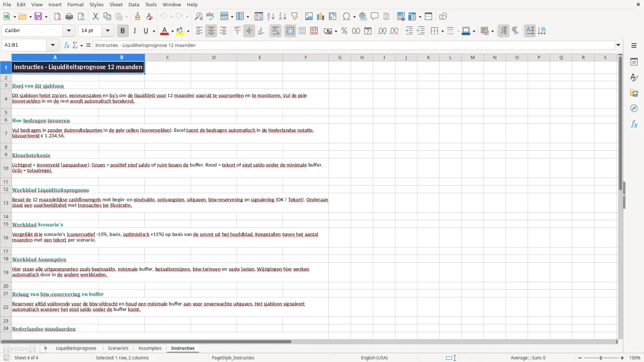Toggle Bold formatting
The image size is (644, 362).
pyautogui.click(x=123, y=31)
